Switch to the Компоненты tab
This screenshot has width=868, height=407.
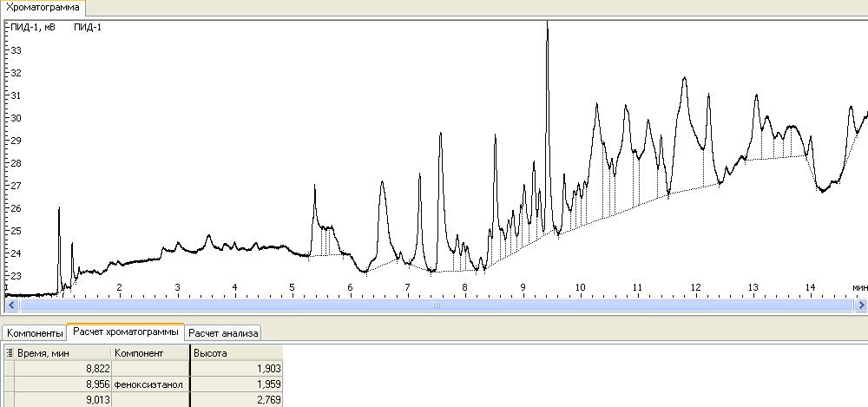point(35,332)
